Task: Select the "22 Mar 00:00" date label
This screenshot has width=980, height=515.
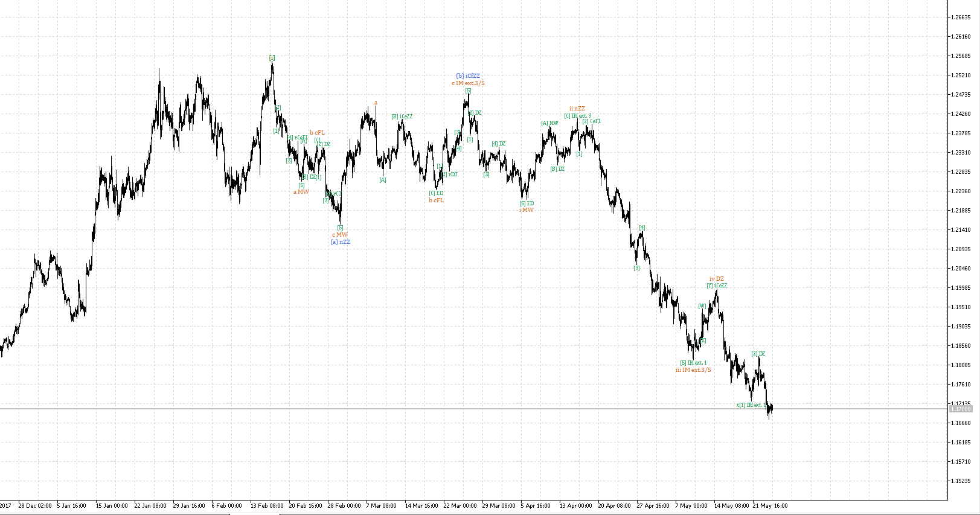Action: pos(460,506)
